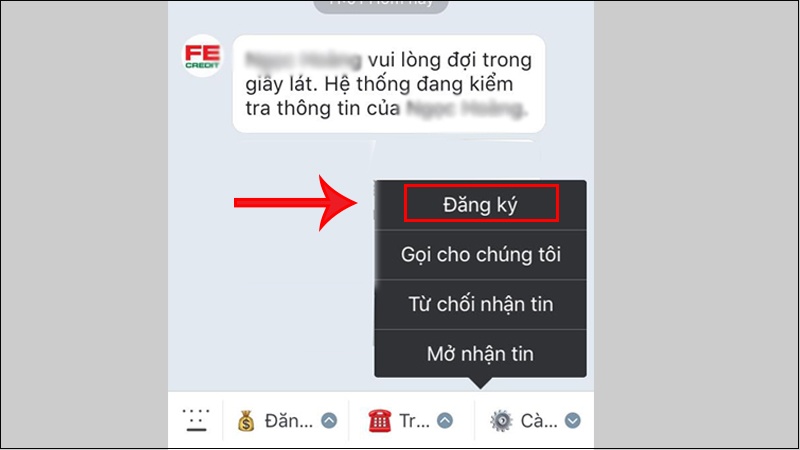Tap the red telephone icon
This screenshot has height=450, width=800.
pyautogui.click(x=379, y=421)
